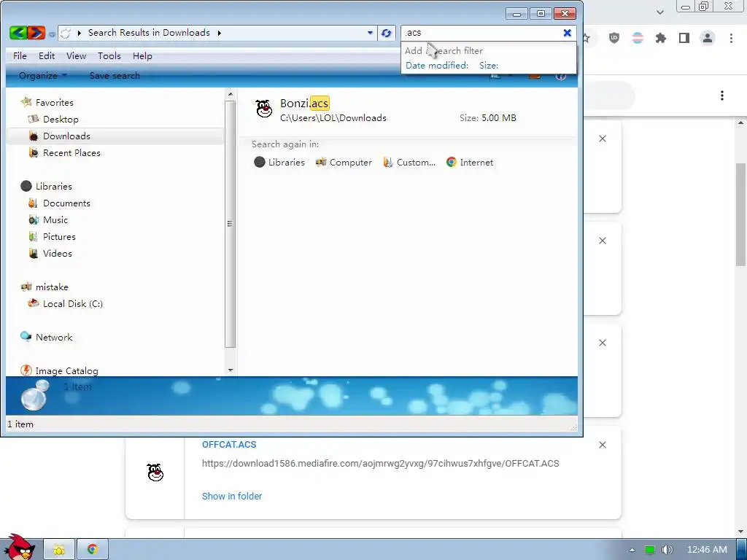
Task: Clear the .acs search text
Action: [567, 33]
